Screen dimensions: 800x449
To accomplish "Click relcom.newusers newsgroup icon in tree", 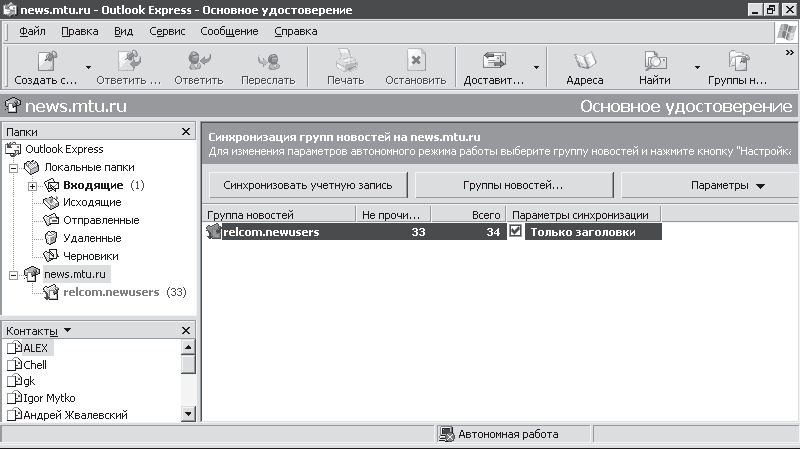I will [x=51, y=292].
